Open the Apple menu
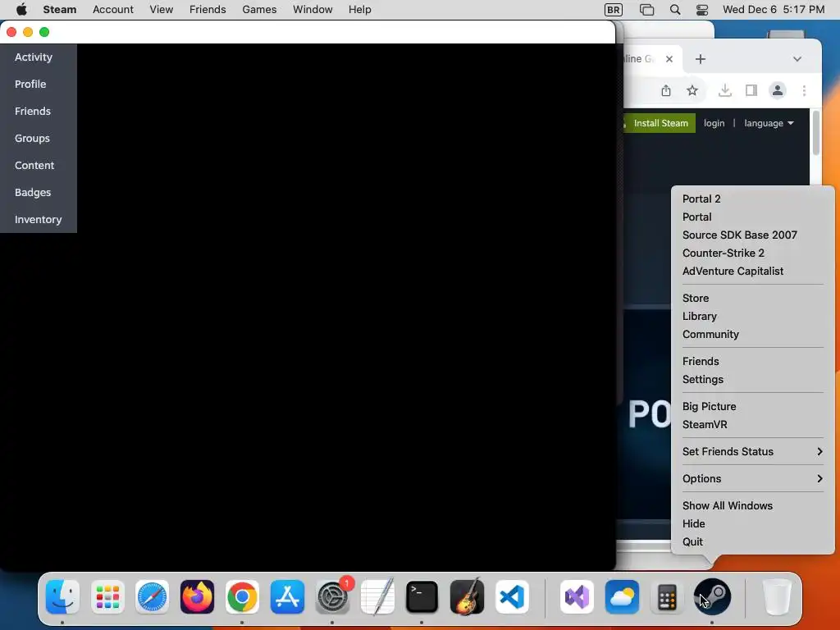Image resolution: width=840 pixels, height=630 pixels. [x=21, y=10]
